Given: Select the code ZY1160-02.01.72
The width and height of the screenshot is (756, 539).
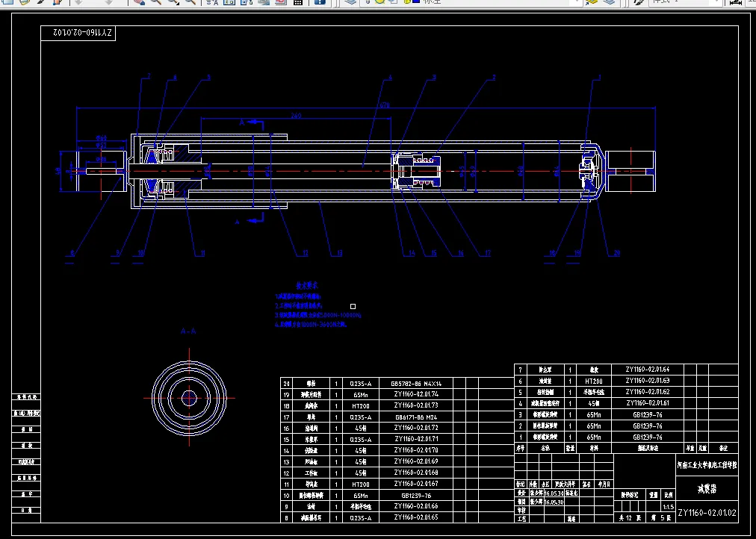Looking at the screenshot, I should [x=416, y=428].
